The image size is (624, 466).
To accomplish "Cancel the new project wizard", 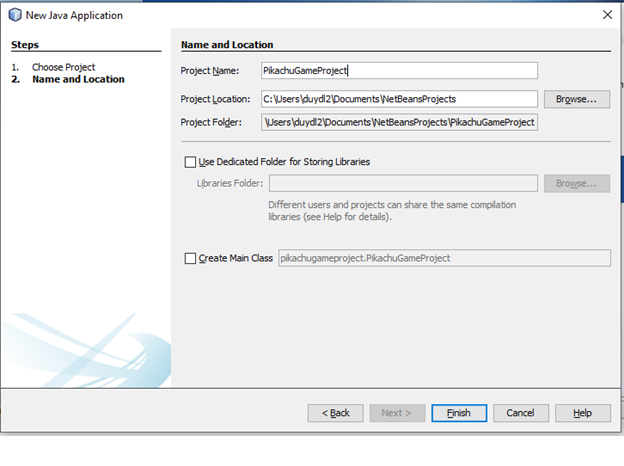I will pyautogui.click(x=520, y=413).
